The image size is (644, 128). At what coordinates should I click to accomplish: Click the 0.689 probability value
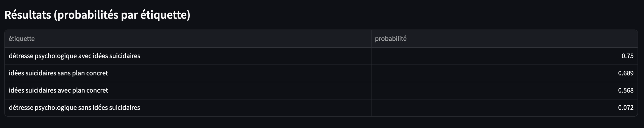point(626,73)
